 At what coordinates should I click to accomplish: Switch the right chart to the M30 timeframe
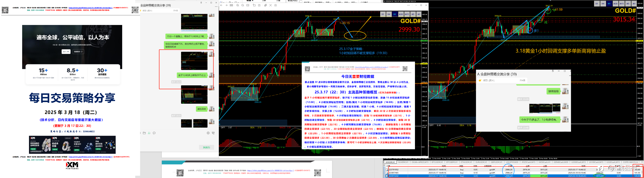point(615,3)
